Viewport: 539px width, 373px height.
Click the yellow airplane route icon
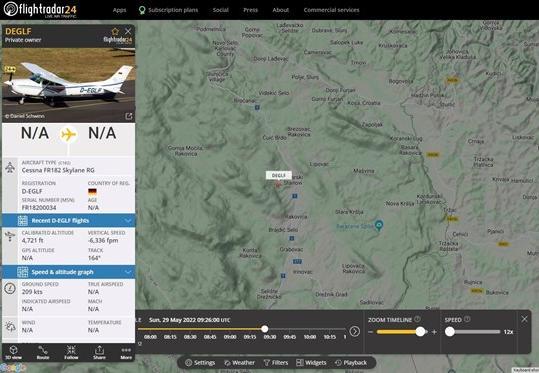[68, 134]
